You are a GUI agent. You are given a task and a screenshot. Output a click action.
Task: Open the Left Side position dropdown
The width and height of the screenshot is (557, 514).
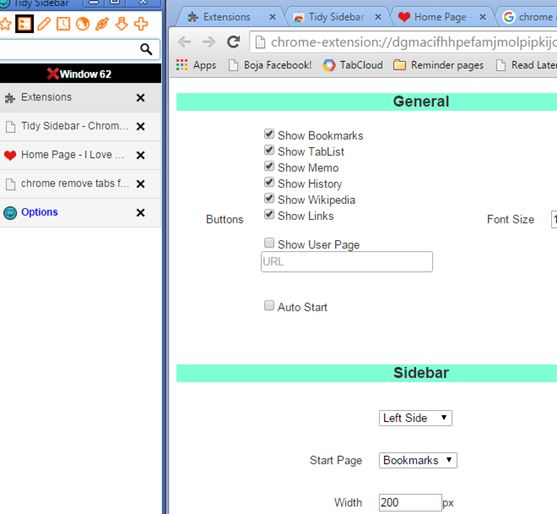point(415,418)
